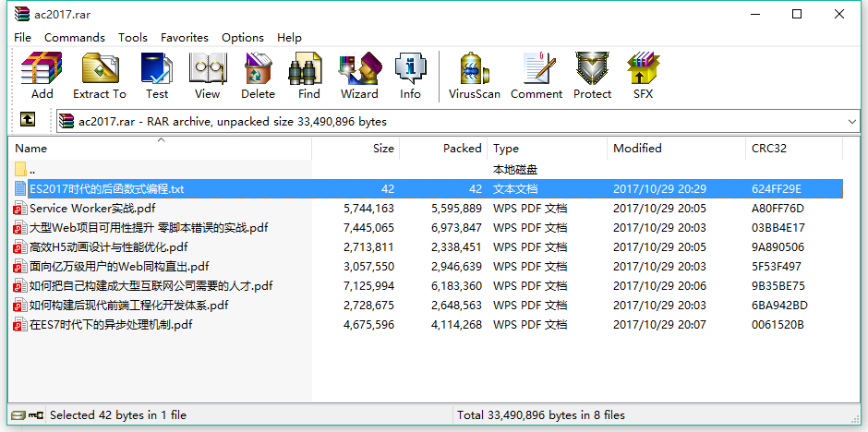Sort by the Size column header
Screen dimensions: 868x432
click(356, 149)
